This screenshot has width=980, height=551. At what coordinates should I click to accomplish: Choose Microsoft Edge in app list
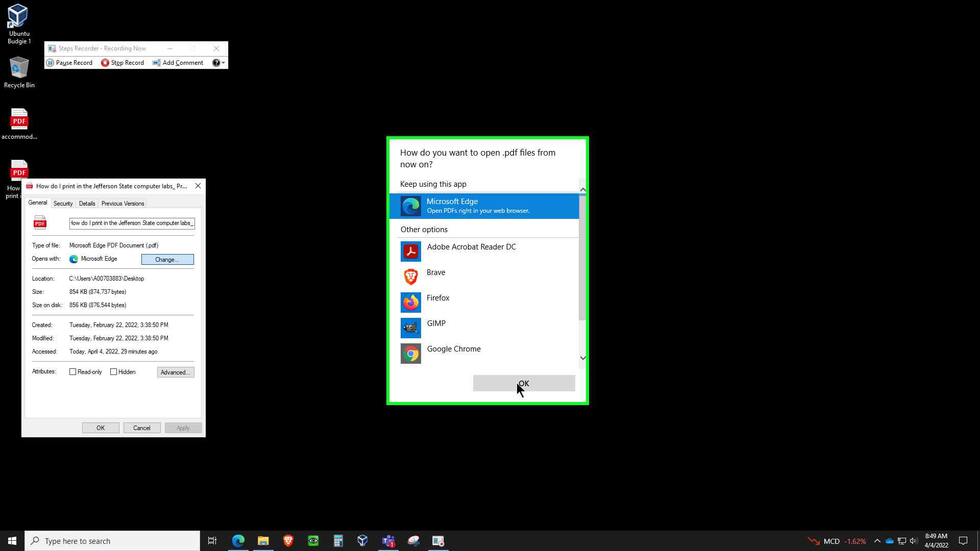484,206
